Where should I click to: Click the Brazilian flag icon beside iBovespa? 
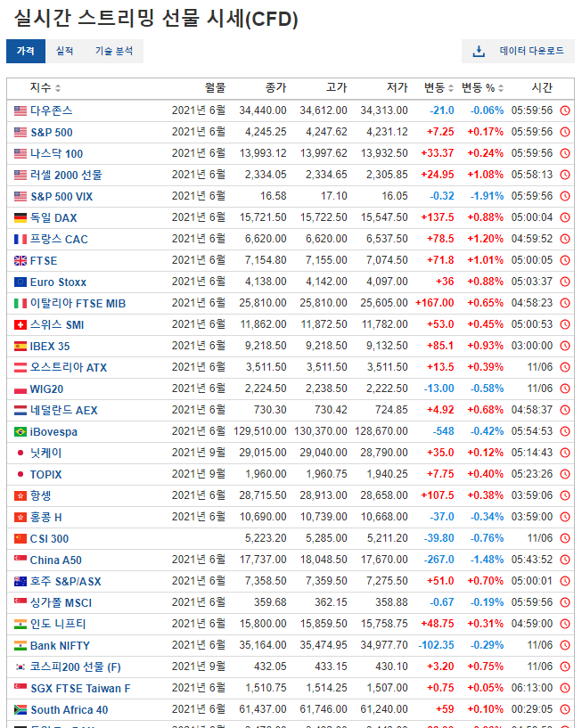tap(20, 432)
